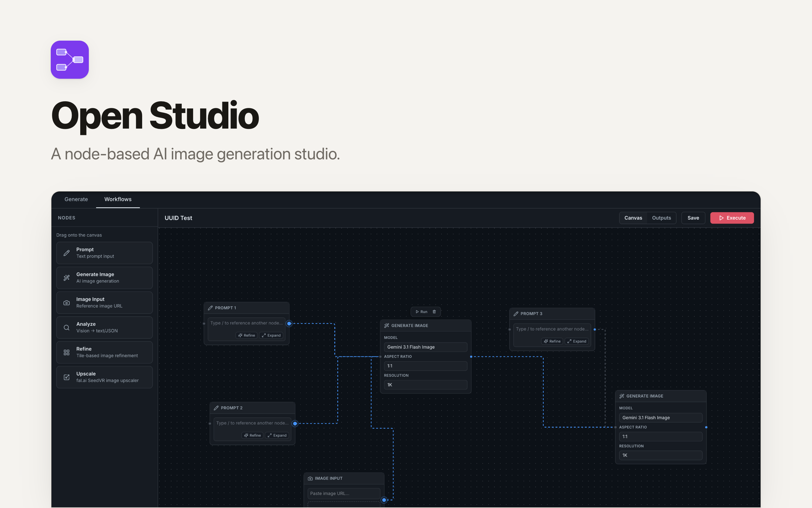Click Expand in Prompt 3 node
Viewport: 812px width, 508px height.
pos(577,341)
